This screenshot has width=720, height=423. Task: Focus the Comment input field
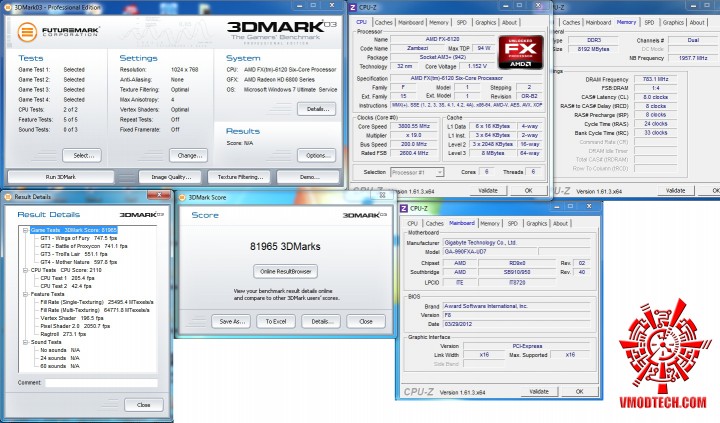tap(101, 383)
